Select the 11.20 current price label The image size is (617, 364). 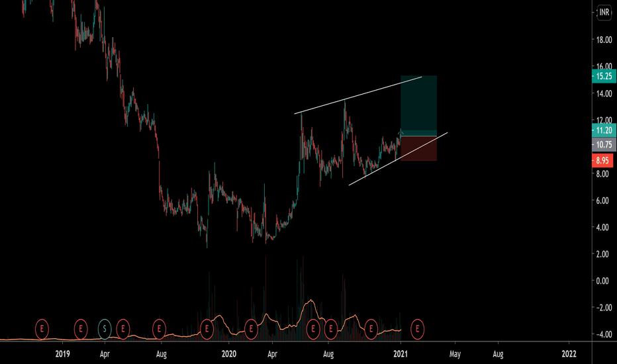[x=604, y=130]
